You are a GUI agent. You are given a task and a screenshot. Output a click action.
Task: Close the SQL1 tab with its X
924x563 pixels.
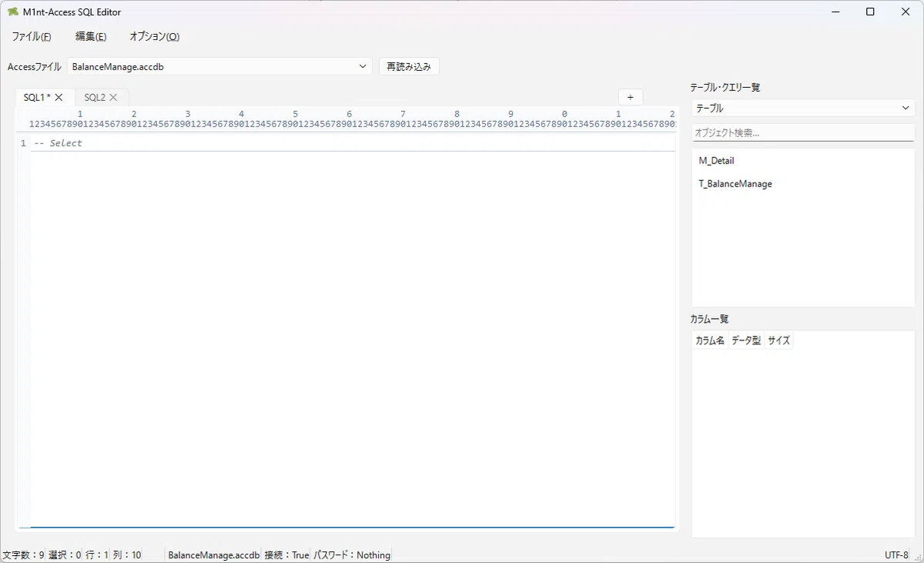click(59, 97)
